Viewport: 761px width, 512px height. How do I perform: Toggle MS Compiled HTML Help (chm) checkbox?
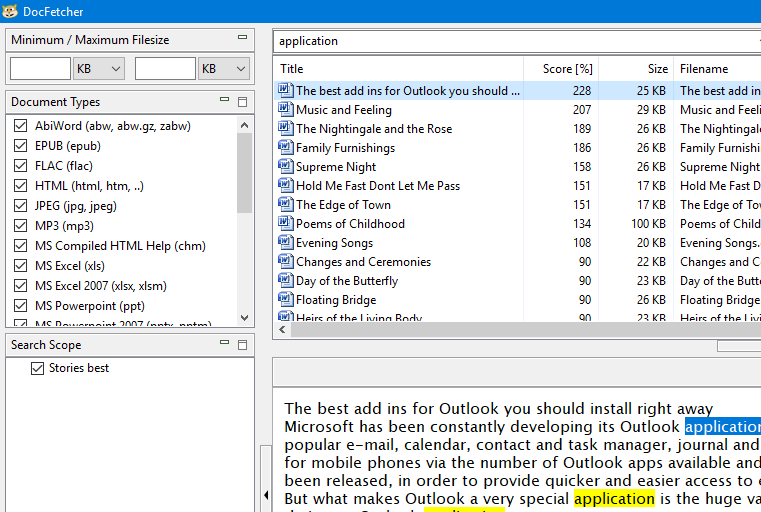[20, 246]
